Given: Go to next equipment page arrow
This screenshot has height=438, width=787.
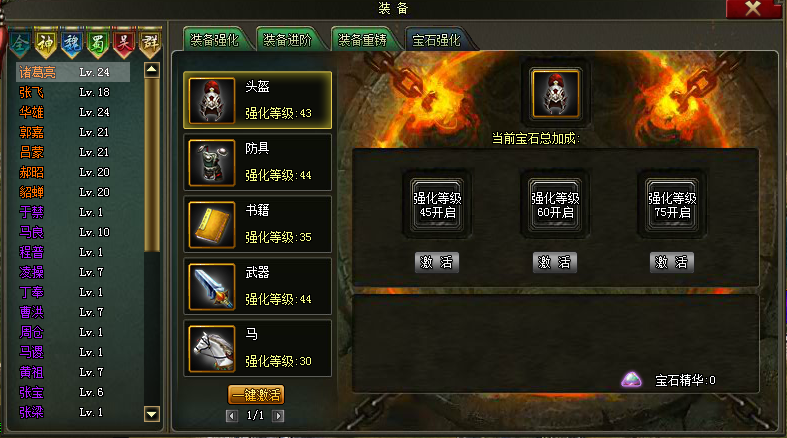Looking at the screenshot, I should [x=278, y=415].
